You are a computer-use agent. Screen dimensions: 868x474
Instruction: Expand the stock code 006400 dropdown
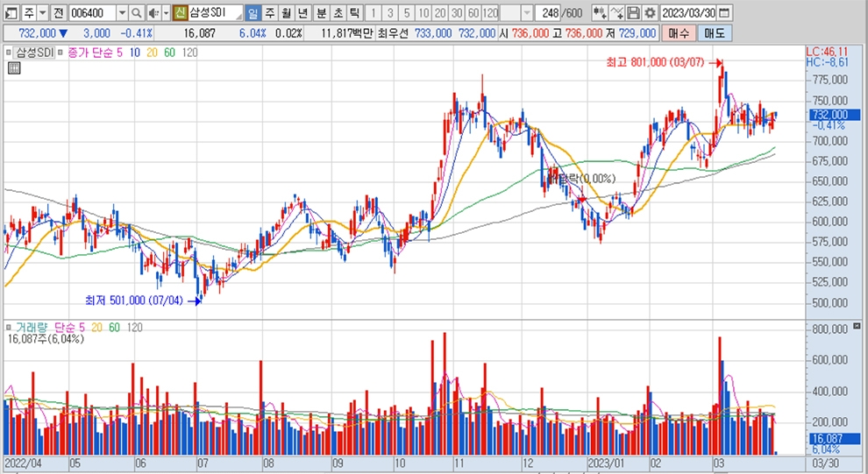(x=121, y=13)
